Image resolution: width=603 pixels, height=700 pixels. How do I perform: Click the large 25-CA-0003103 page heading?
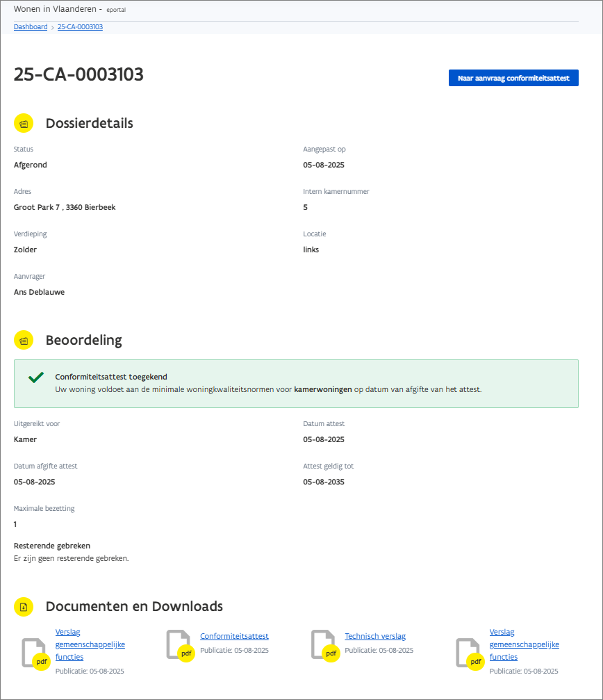click(x=79, y=75)
